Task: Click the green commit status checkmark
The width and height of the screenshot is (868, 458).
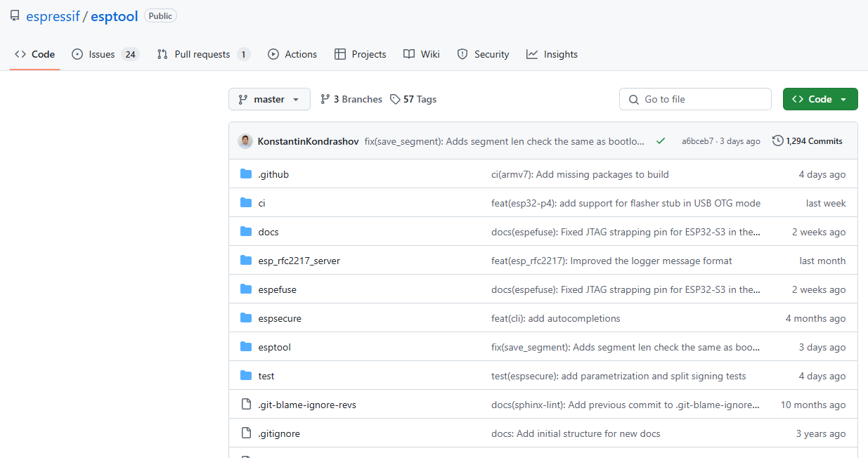Action: click(x=661, y=141)
